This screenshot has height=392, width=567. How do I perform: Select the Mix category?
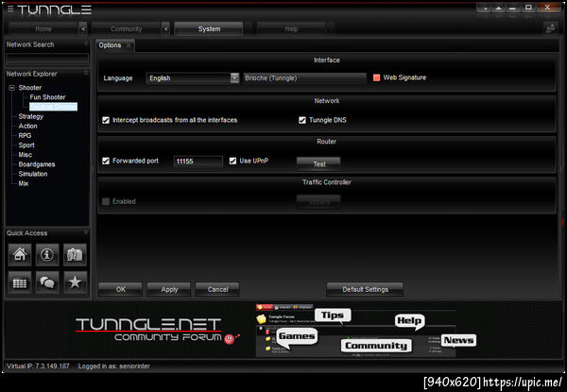(x=24, y=183)
